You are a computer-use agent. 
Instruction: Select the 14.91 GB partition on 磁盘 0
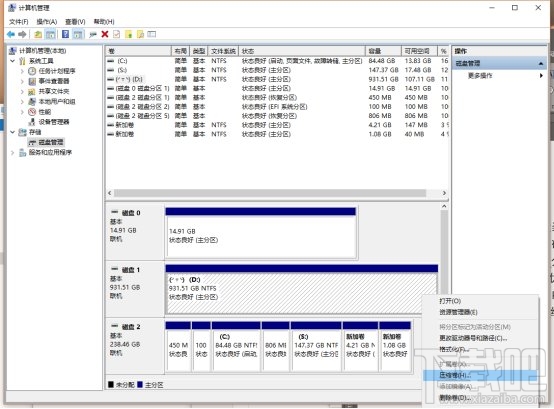tap(261, 233)
